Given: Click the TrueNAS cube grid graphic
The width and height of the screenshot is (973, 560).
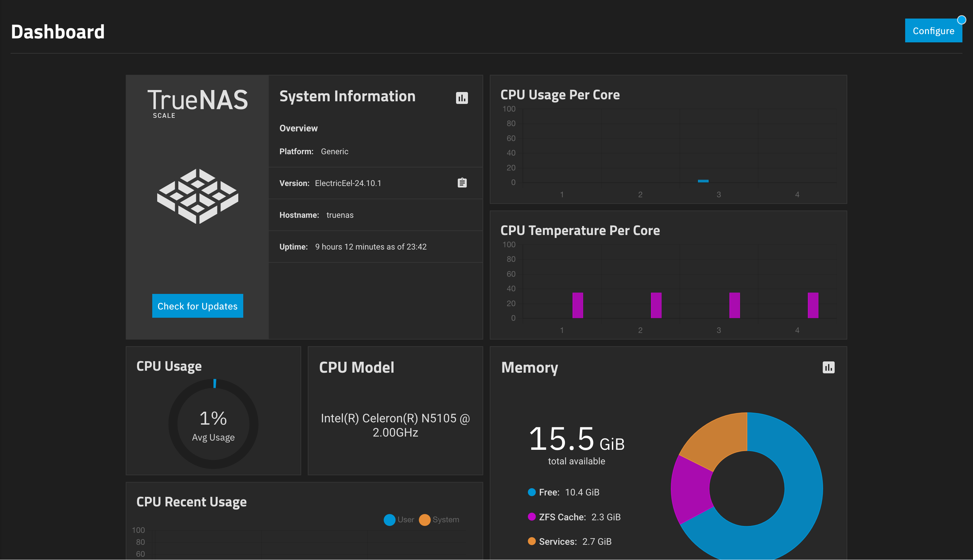Looking at the screenshot, I should (198, 196).
